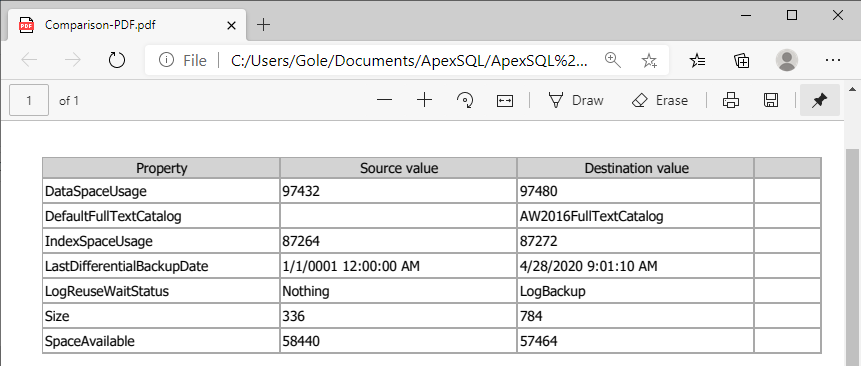Viewport: 861px width, 366px height.
Task: Select the DataSpaceUsage property cell
Action: tap(161, 191)
